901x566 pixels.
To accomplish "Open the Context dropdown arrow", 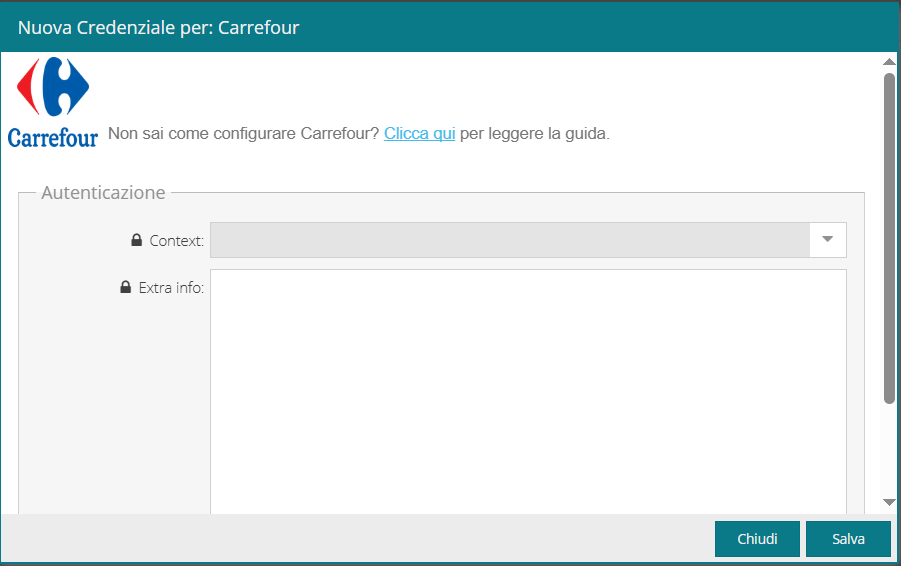I will [827, 240].
